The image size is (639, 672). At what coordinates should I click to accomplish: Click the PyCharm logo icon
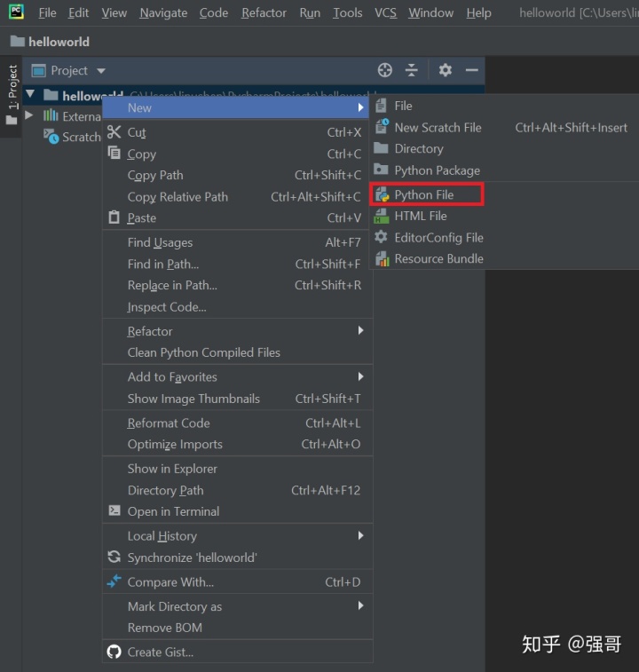coord(16,12)
